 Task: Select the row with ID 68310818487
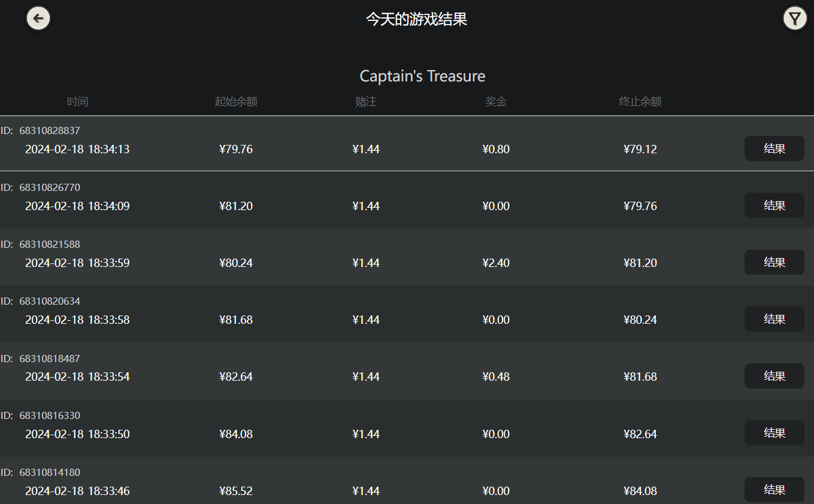(50, 359)
